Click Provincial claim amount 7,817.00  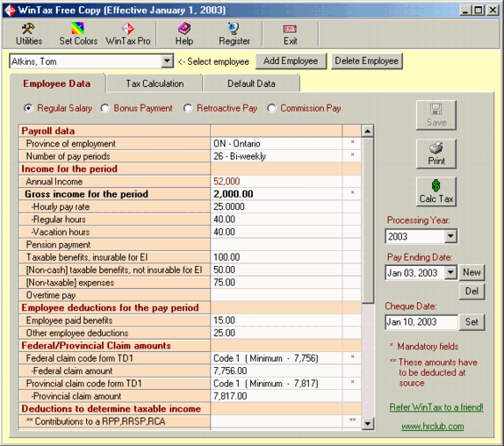(x=277, y=396)
